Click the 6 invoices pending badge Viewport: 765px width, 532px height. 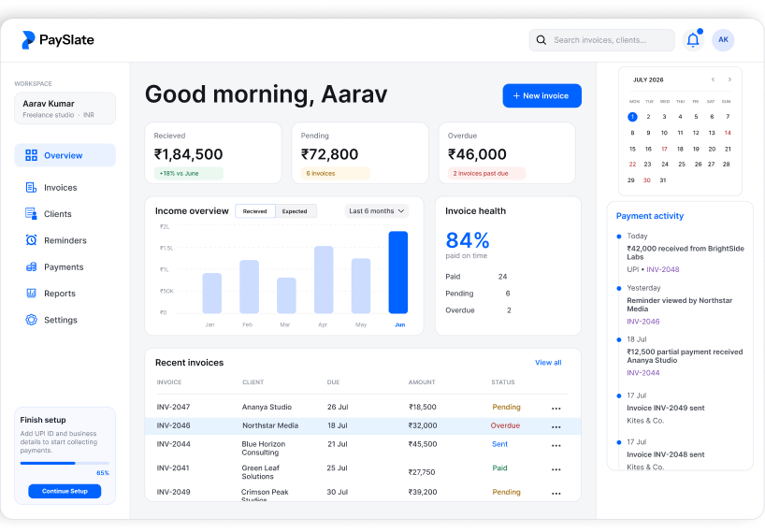(x=336, y=173)
